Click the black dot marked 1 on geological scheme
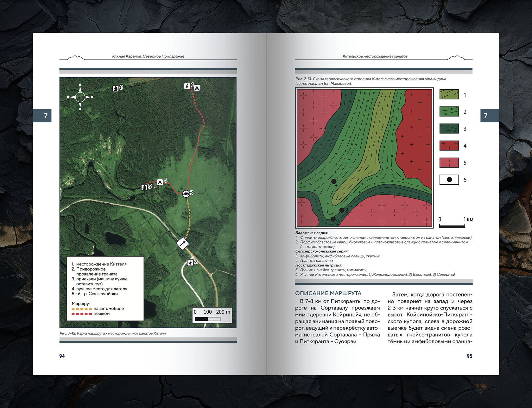Screen dimensions: 532x408 tap(334, 182)
